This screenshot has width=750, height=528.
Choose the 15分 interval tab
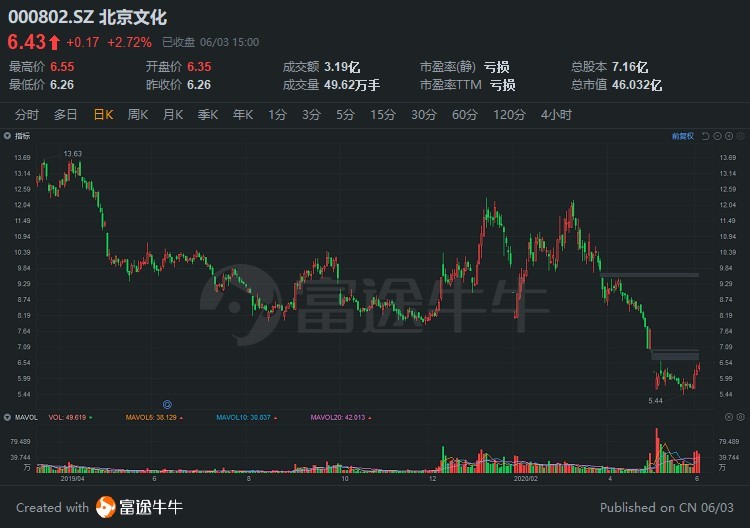(383, 115)
